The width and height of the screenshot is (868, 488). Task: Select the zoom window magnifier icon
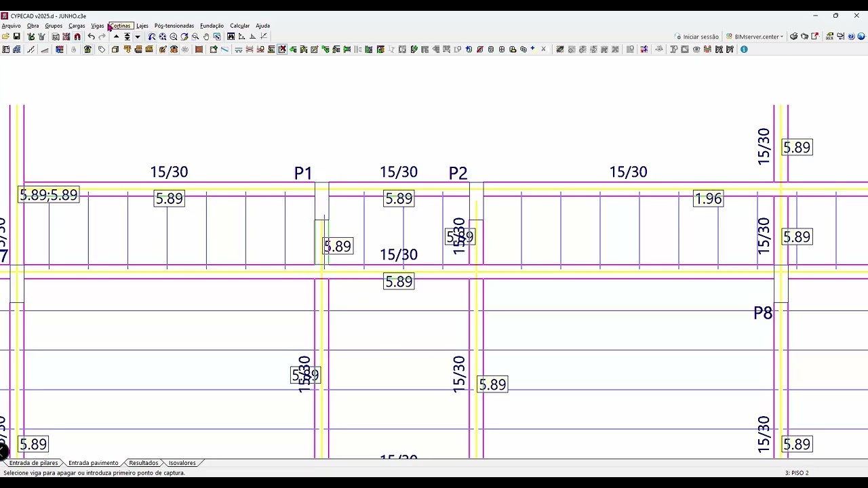195,37
